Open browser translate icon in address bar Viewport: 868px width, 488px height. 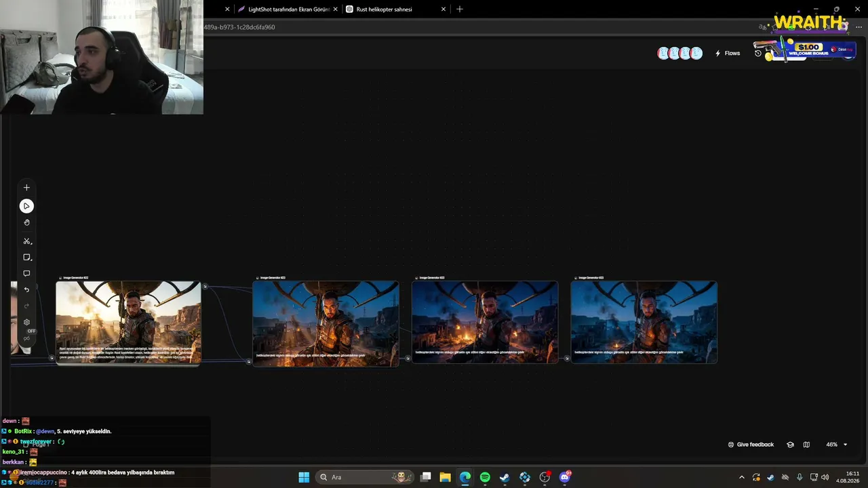764,27
